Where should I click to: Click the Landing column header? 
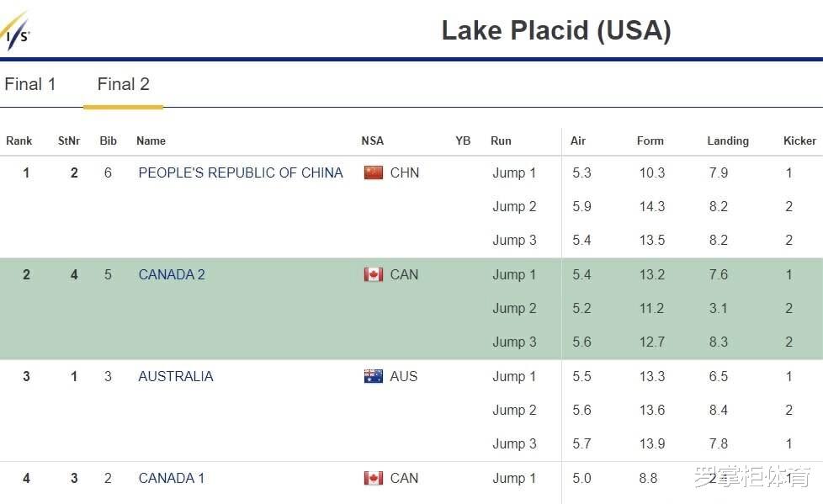[x=727, y=141]
